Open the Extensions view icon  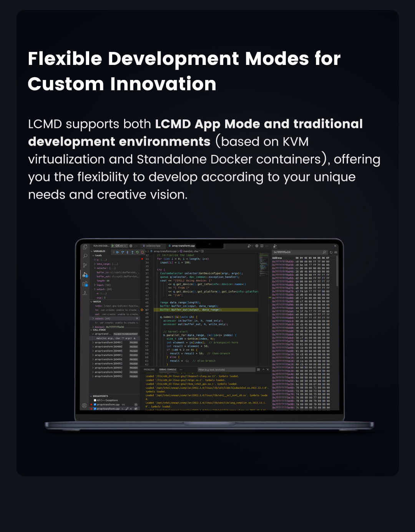pyautogui.click(x=85, y=284)
